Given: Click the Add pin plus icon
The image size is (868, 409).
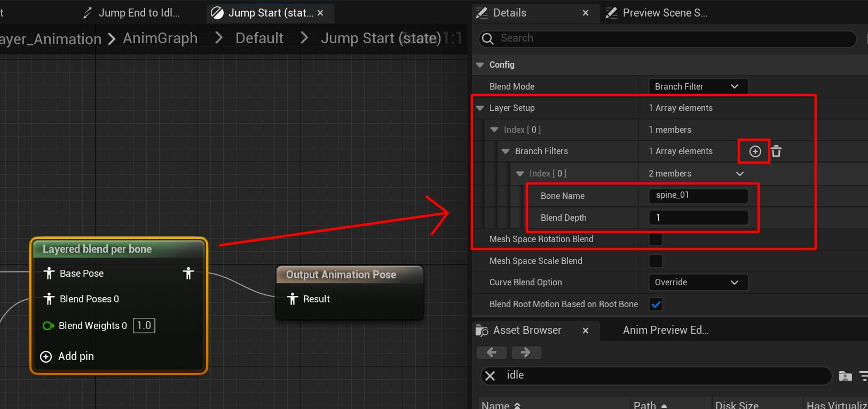Looking at the screenshot, I should (46, 356).
